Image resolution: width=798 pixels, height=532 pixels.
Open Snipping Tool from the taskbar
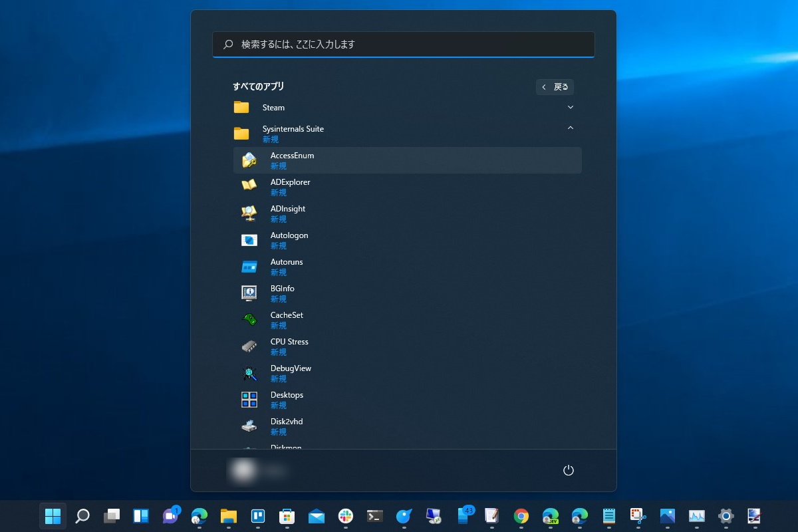point(638,516)
